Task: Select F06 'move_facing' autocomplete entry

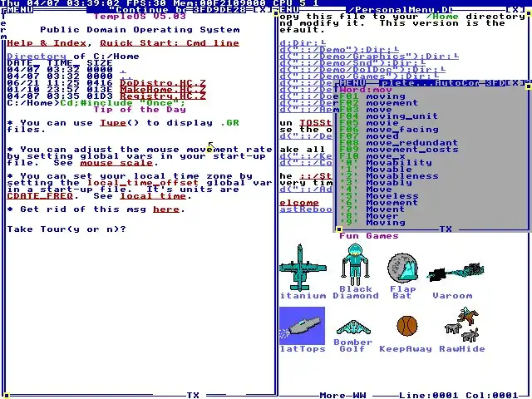Action: click(x=389, y=130)
